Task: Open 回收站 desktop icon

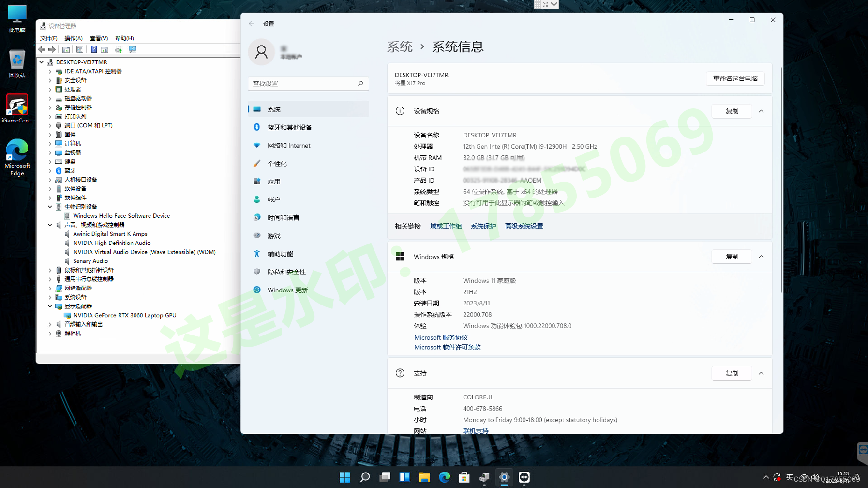Action: click(x=17, y=64)
